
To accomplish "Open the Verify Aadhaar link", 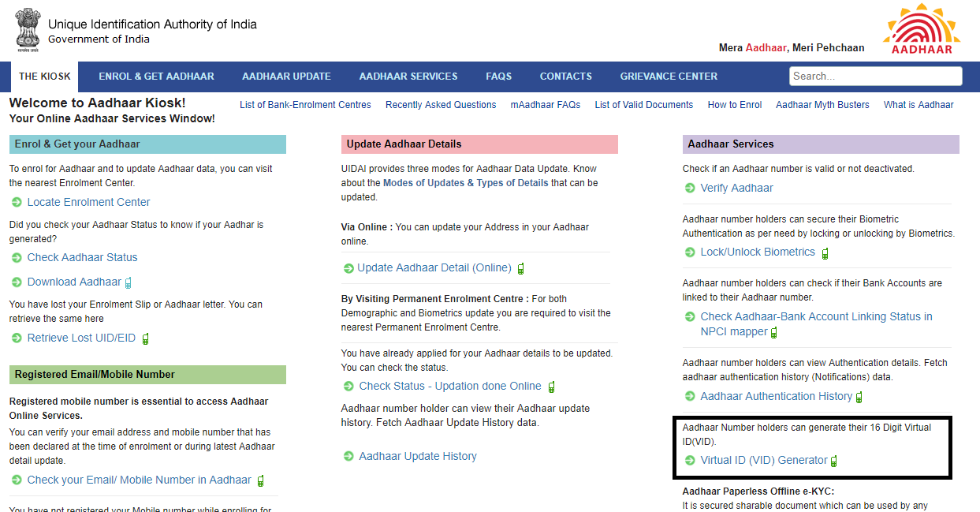I will pyautogui.click(x=736, y=188).
